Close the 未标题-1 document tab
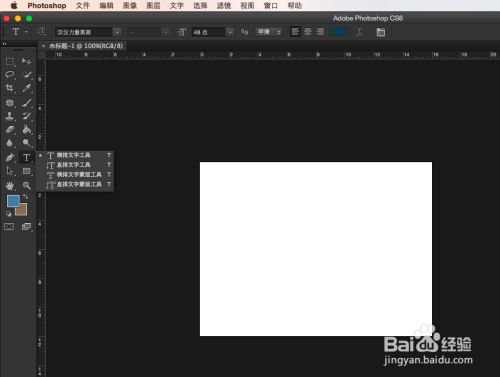Image resolution: width=500 pixels, height=377 pixels. (43, 46)
